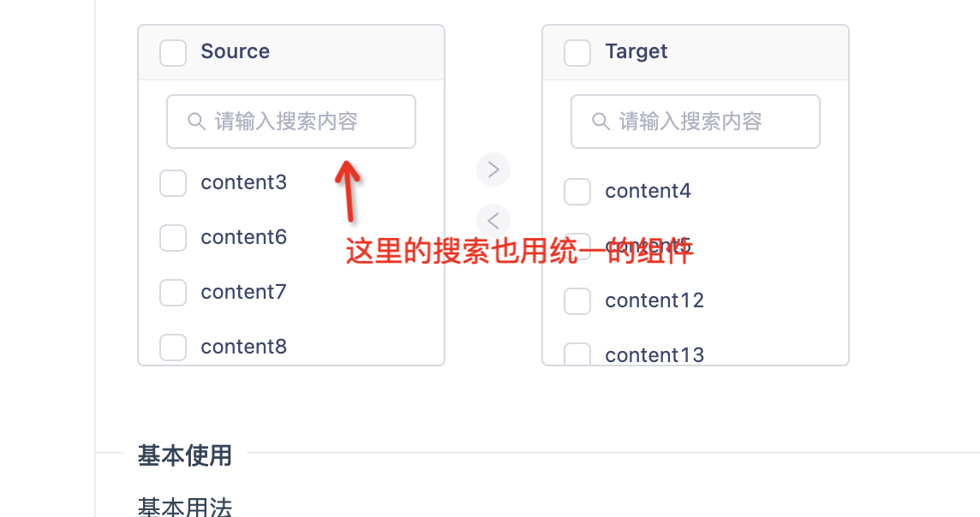
Task: Click the right-arrow transfer icon
Action: coord(493,169)
